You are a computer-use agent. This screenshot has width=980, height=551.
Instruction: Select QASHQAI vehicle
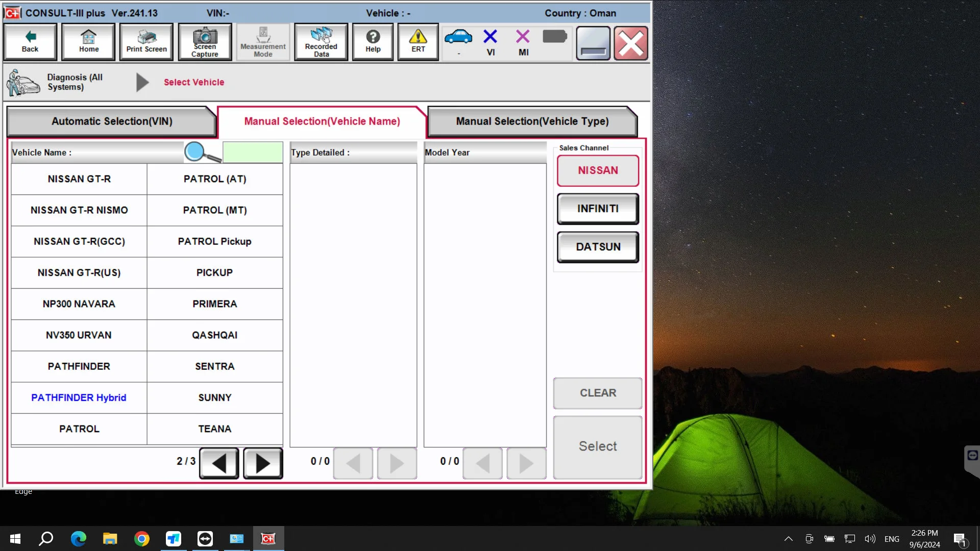tap(215, 335)
